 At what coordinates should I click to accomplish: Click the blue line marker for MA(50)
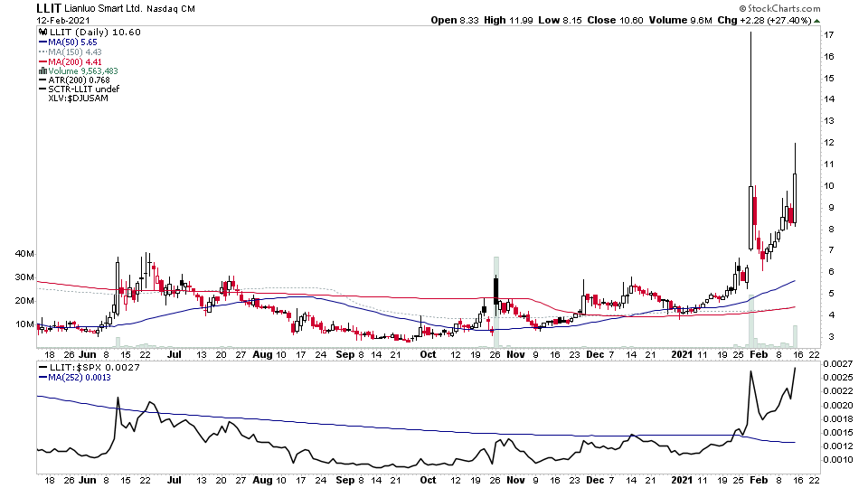tap(42, 42)
